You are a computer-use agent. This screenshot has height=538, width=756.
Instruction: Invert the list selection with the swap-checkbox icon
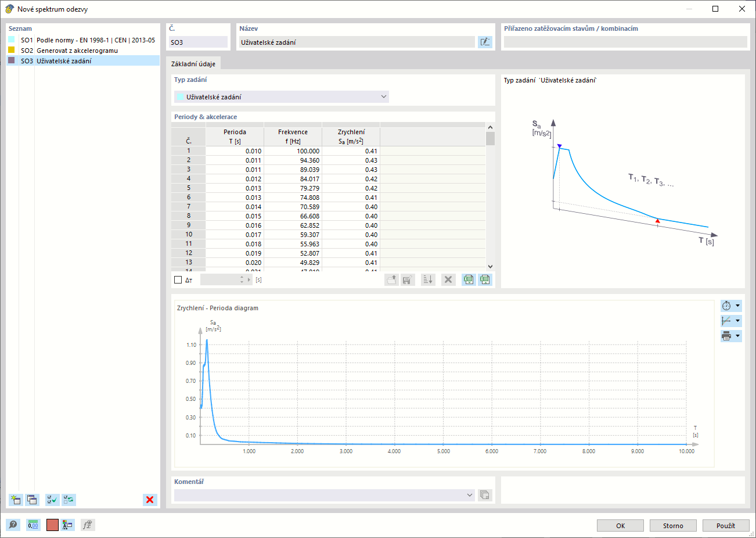(69, 500)
